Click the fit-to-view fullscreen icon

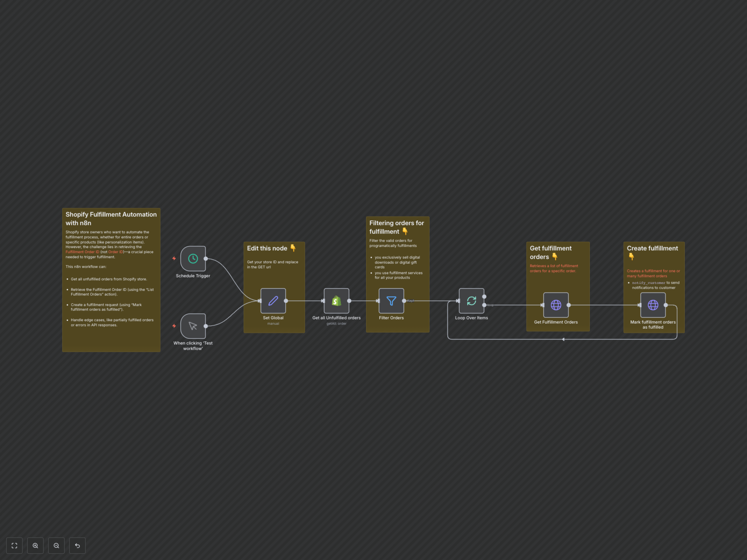point(14,545)
